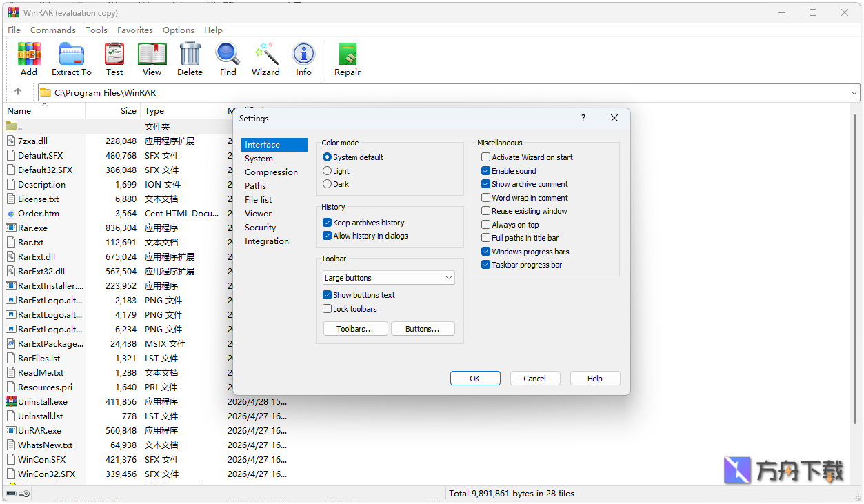Open the Extract To tool
Image resolution: width=864 pixels, height=504 pixels.
point(71,59)
